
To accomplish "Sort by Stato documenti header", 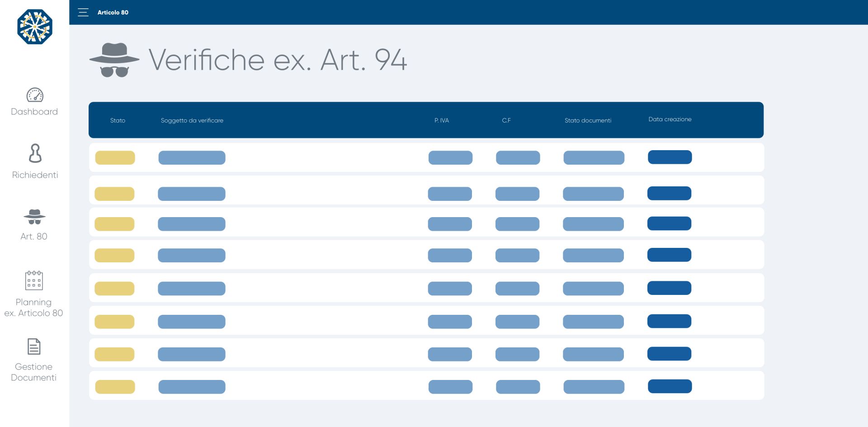I will click(588, 120).
